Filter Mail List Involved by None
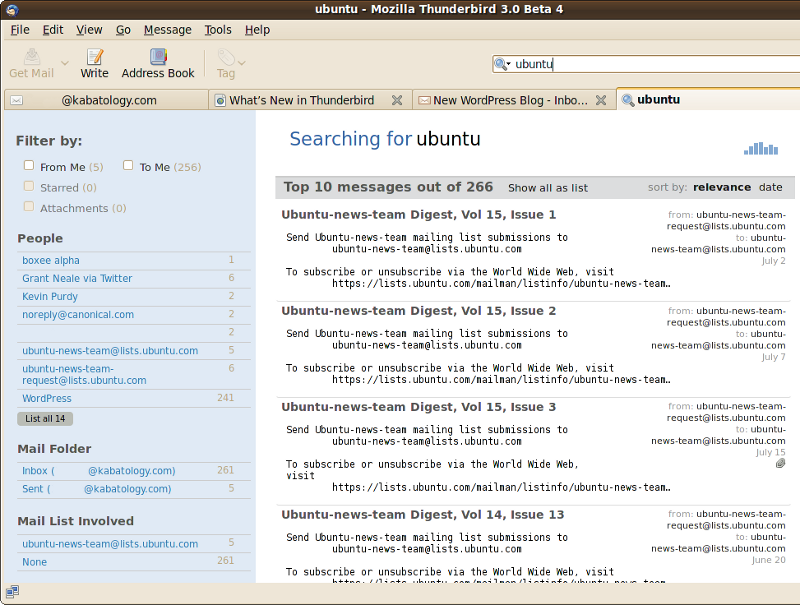Image resolution: width=800 pixels, height=605 pixels. coord(35,562)
